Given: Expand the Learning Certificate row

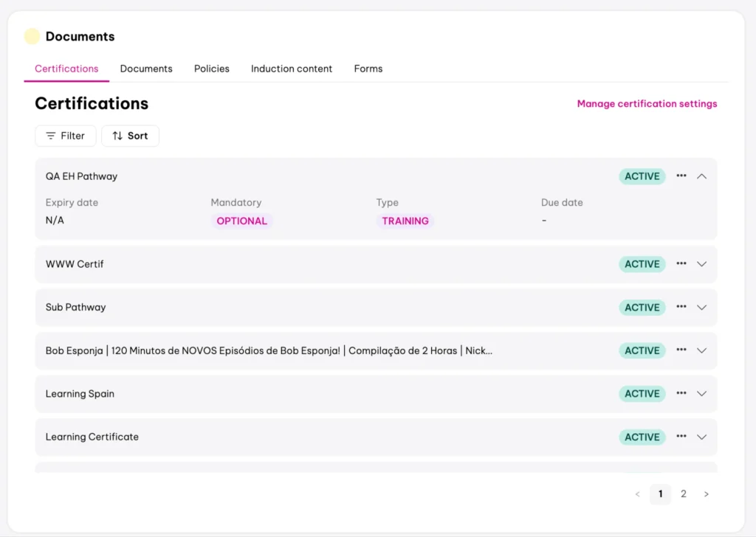Looking at the screenshot, I should 701,437.
